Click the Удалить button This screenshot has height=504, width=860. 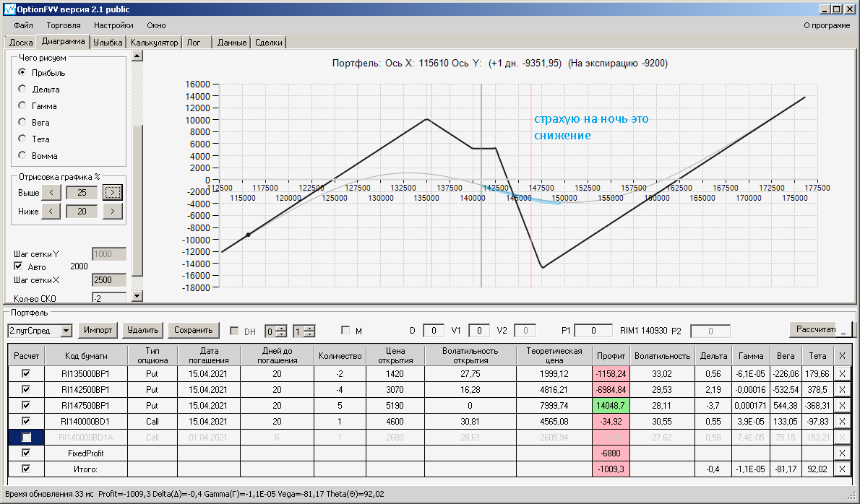click(142, 330)
